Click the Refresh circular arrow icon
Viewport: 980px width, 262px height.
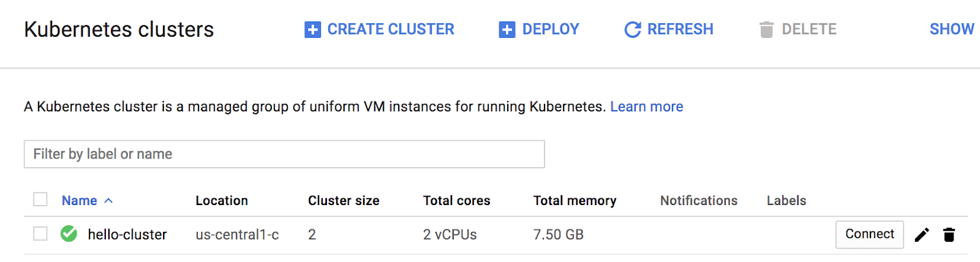[x=632, y=29]
